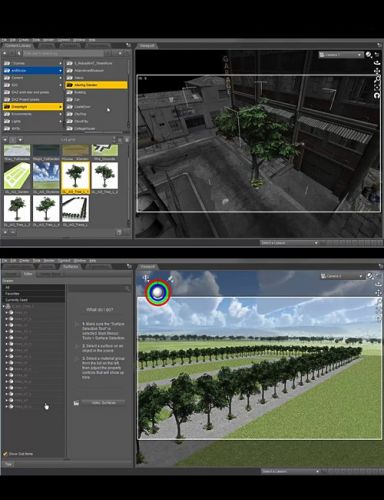Open camera dropdown in bottom viewport
Image resolution: width=384 pixels, height=500 pixels.
(x=342, y=276)
